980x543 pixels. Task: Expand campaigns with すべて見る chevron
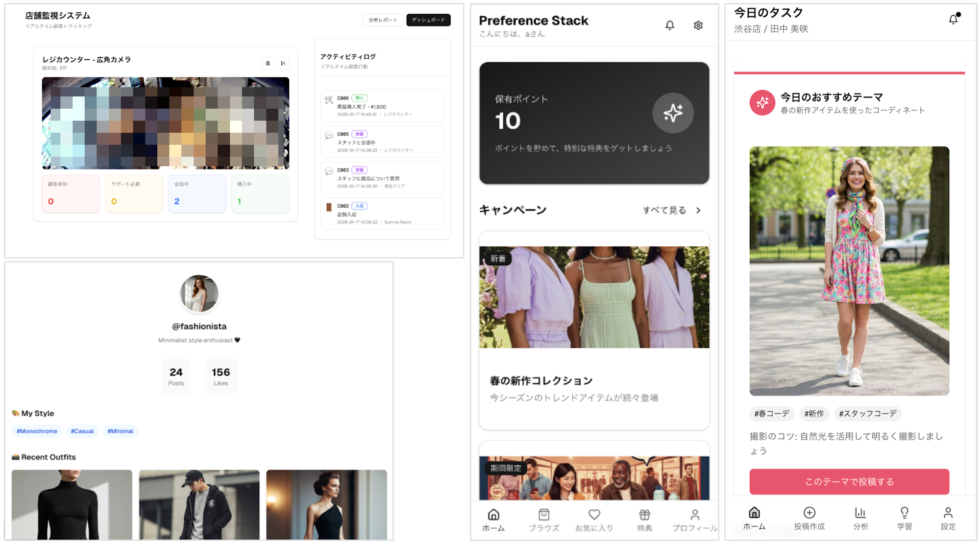click(x=698, y=210)
